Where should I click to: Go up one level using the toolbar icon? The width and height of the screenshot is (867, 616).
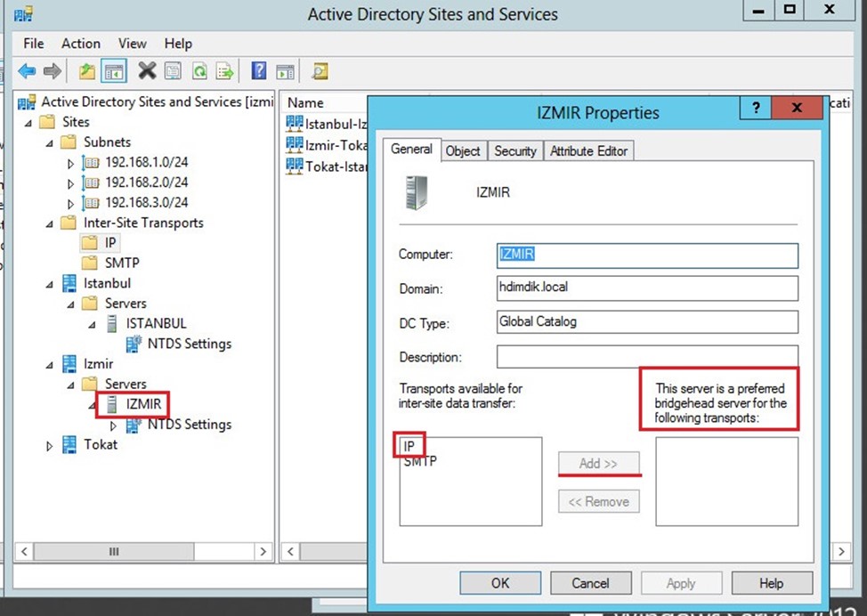click(x=87, y=71)
